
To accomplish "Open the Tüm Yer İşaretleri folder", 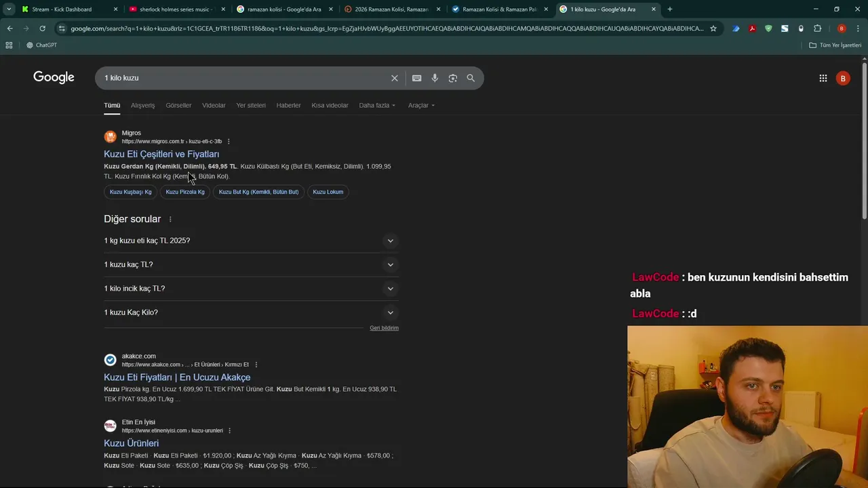I will coord(835,45).
